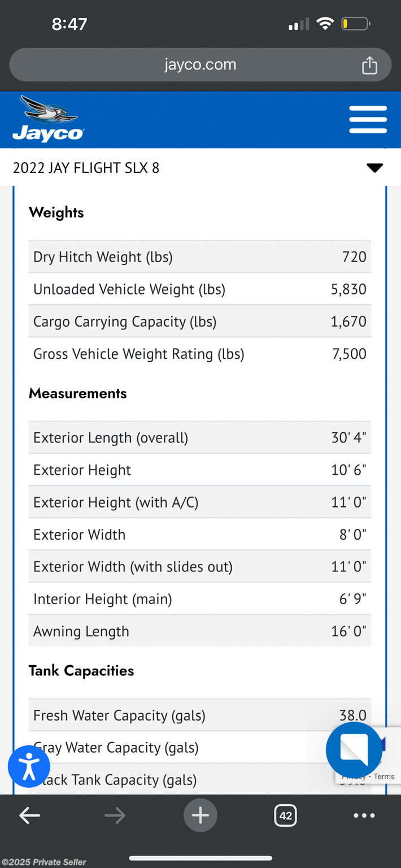Tap the Tank Capacities heading
The image size is (401, 868).
point(81,671)
